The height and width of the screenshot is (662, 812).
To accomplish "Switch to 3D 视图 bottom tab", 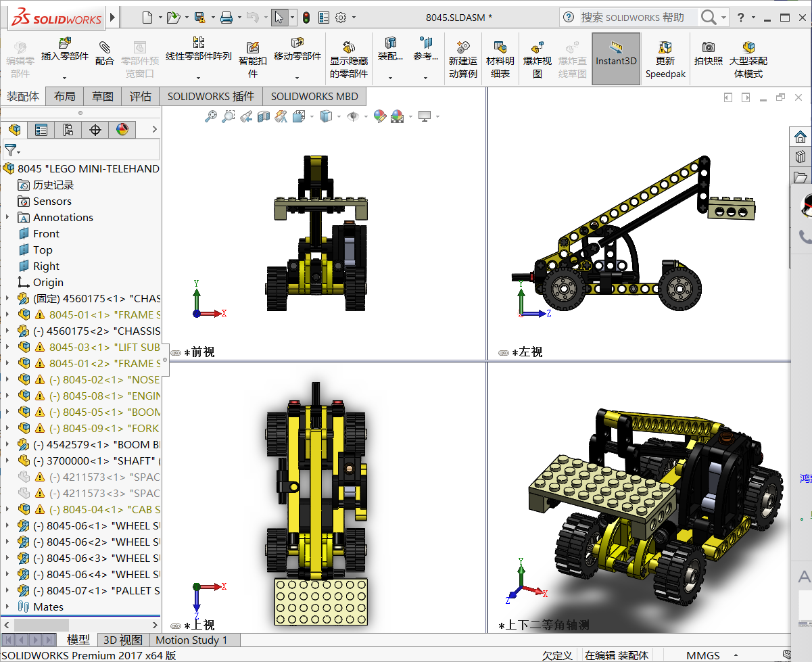I will (122, 640).
